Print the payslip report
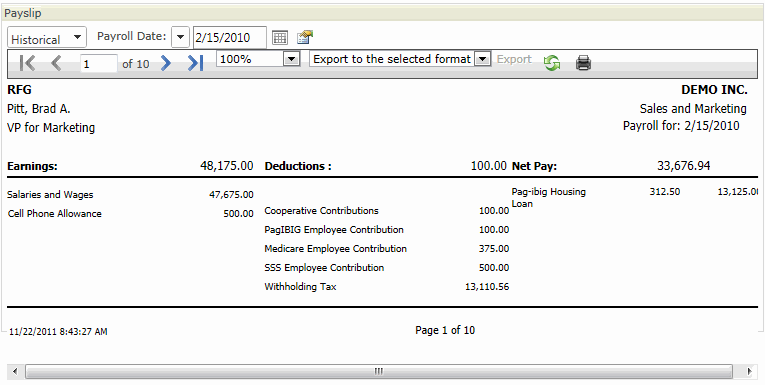This screenshot has height=385, width=765. coord(584,63)
